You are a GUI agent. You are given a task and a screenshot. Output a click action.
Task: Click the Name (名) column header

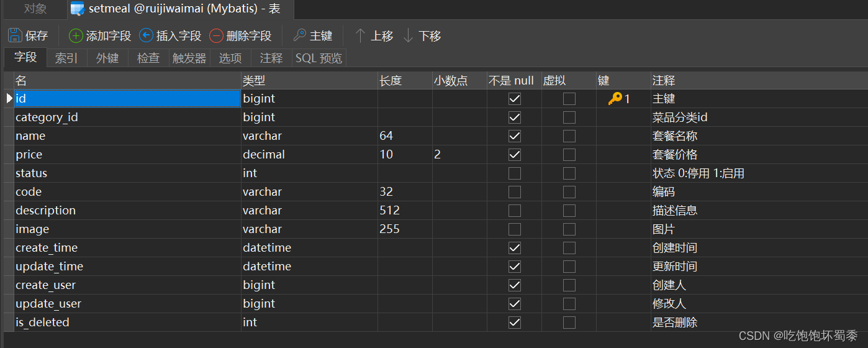pyautogui.click(x=127, y=80)
